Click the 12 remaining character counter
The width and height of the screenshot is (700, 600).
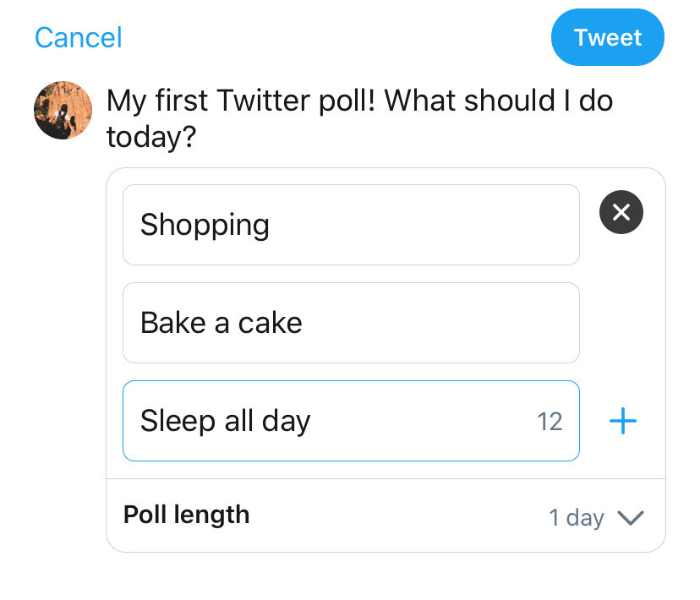(x=550, y=422)
